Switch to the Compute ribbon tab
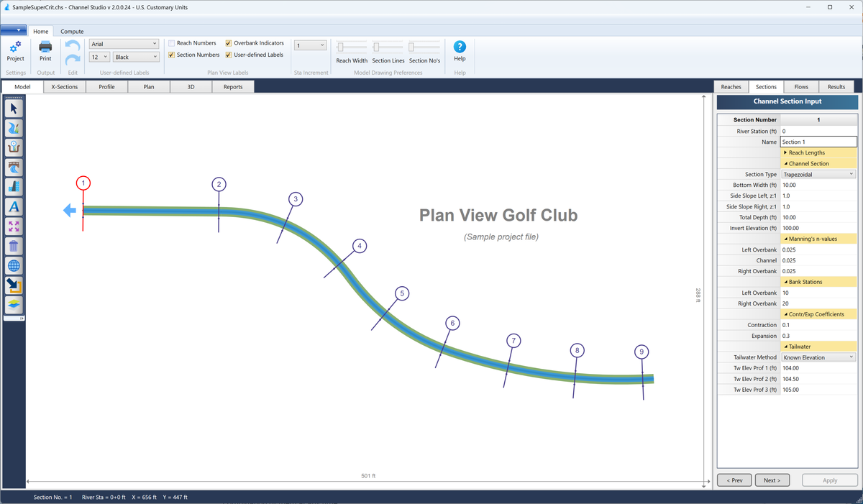Screen dimensions: 863x504 (x=72, y=31)
